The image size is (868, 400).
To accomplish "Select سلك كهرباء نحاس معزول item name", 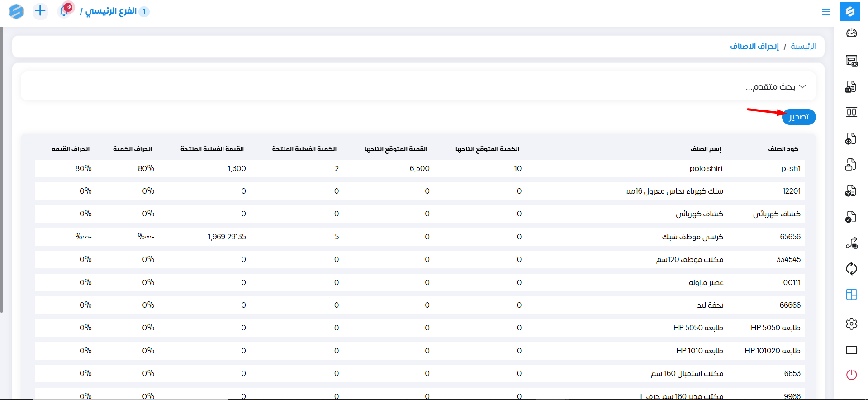I will click(x=674, y=191).
